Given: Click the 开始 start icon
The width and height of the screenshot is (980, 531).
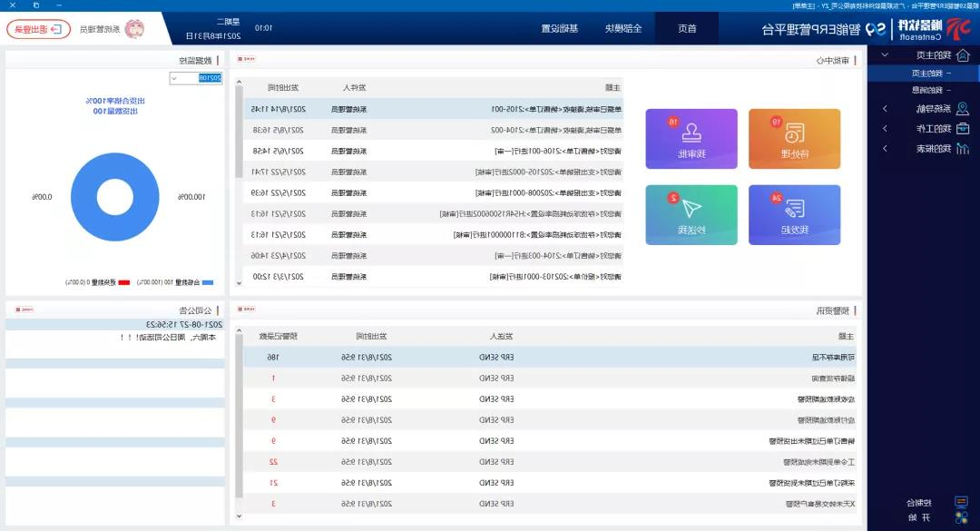Looking at the screenshot, I should click(962, 518).
